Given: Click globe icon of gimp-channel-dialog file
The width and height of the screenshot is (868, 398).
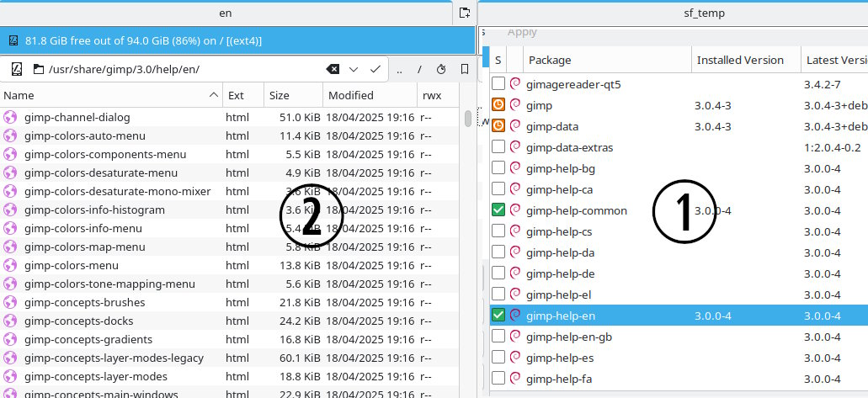Looking at the screenshot, I should (10, 117).
